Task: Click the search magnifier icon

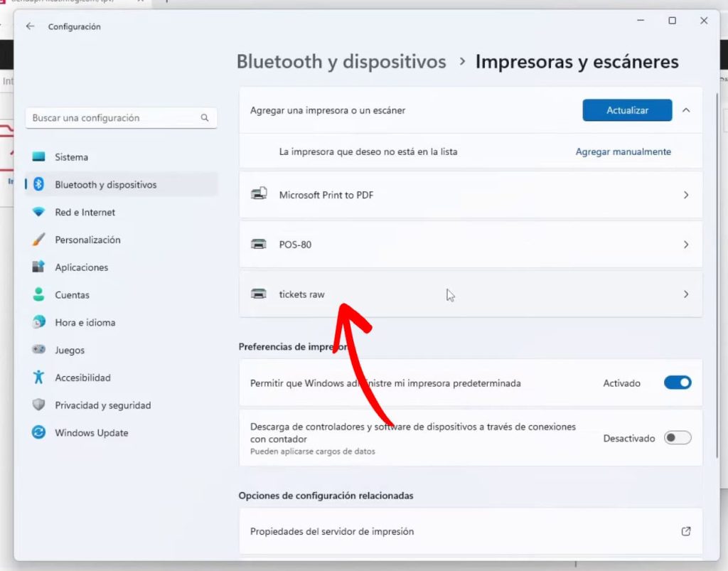Action: click(x=205, y=118)
